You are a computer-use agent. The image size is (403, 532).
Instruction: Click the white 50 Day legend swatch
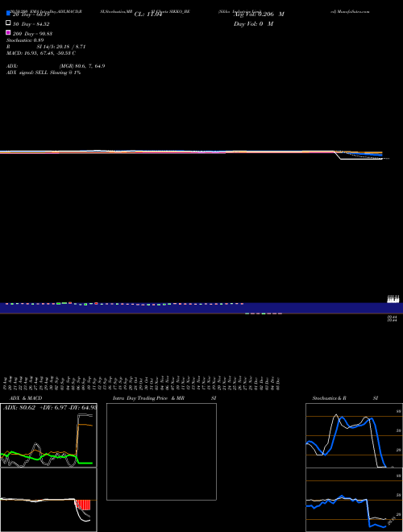8,23
